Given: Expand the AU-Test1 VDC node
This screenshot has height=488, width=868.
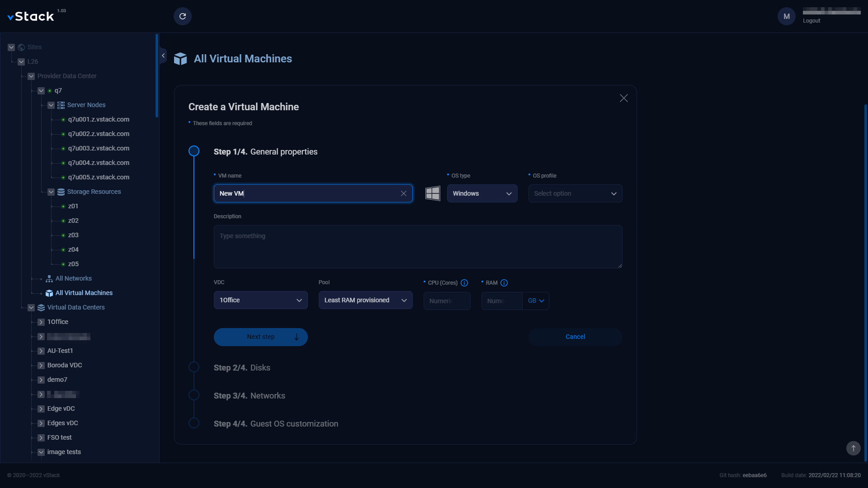Looking at the screenshot, I should click(41, 351).
